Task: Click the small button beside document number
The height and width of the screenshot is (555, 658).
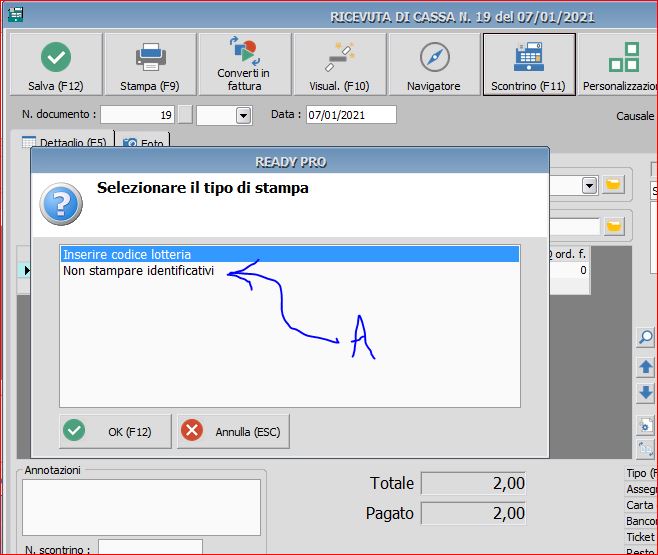Action: tap(185, 115)
